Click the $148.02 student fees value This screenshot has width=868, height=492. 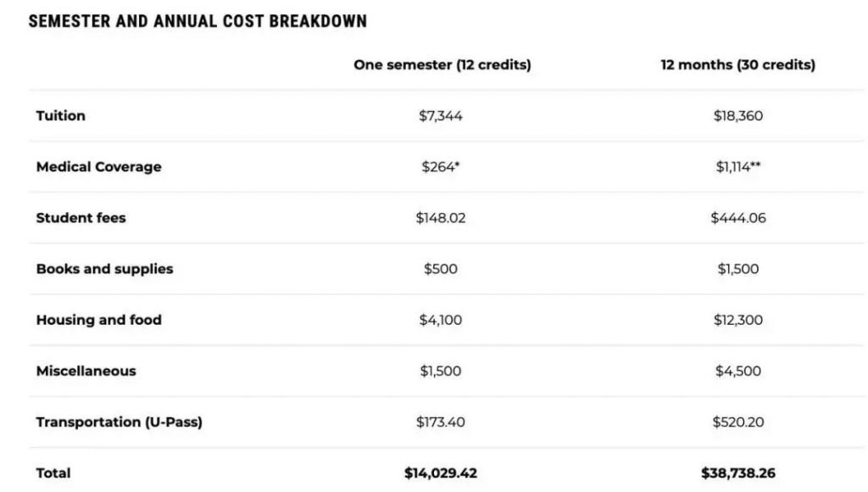click(441, 218)
